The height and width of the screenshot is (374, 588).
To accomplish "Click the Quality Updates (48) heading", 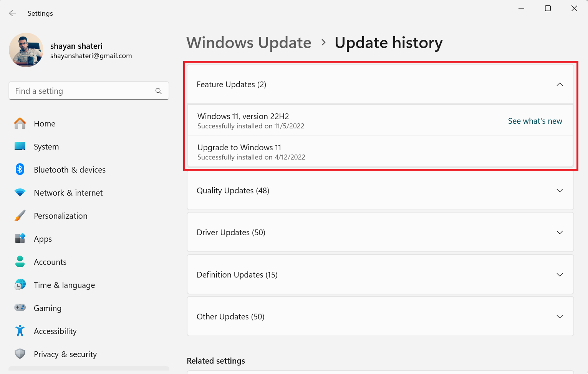I will point(233,191).
